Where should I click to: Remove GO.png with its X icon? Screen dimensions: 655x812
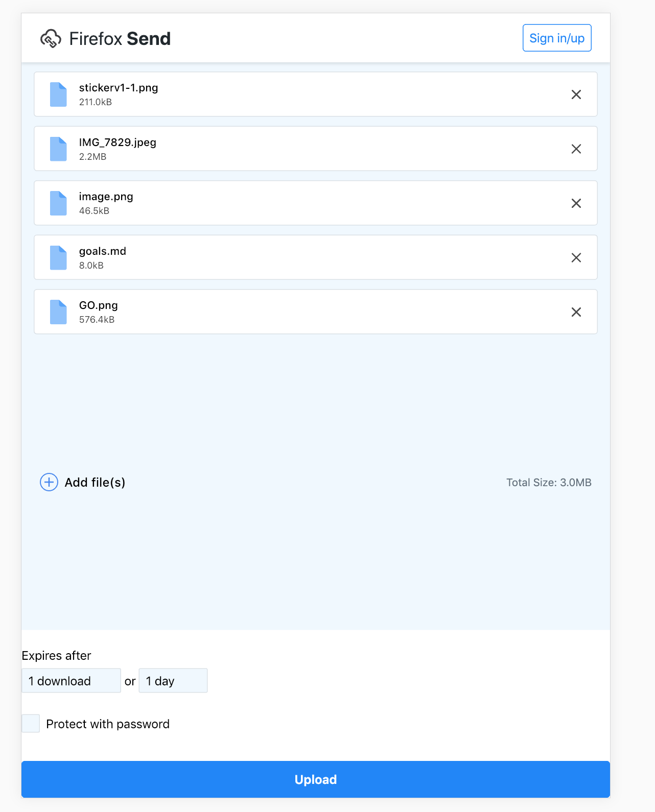coord(576,312)
